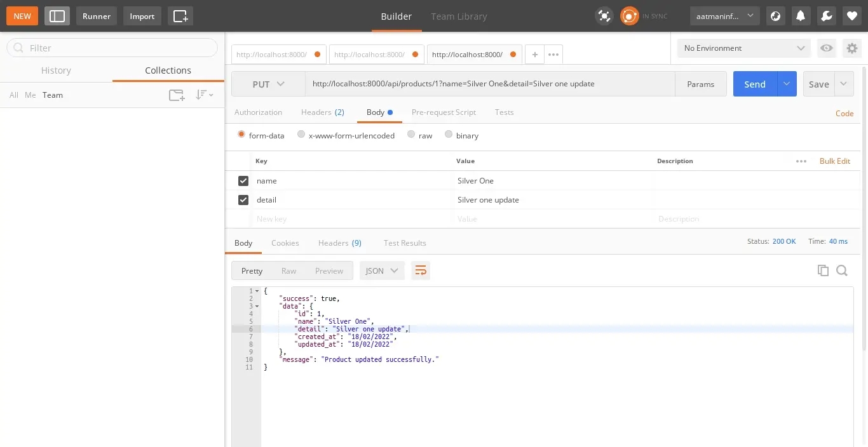Open the PUT method dropdown
The image size is (868, 447).
pyautogui.click(x=268, y=84)
